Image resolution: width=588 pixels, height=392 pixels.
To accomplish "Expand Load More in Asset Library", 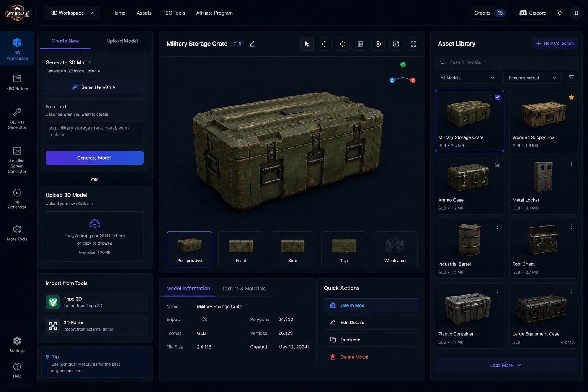I will 506,365.
